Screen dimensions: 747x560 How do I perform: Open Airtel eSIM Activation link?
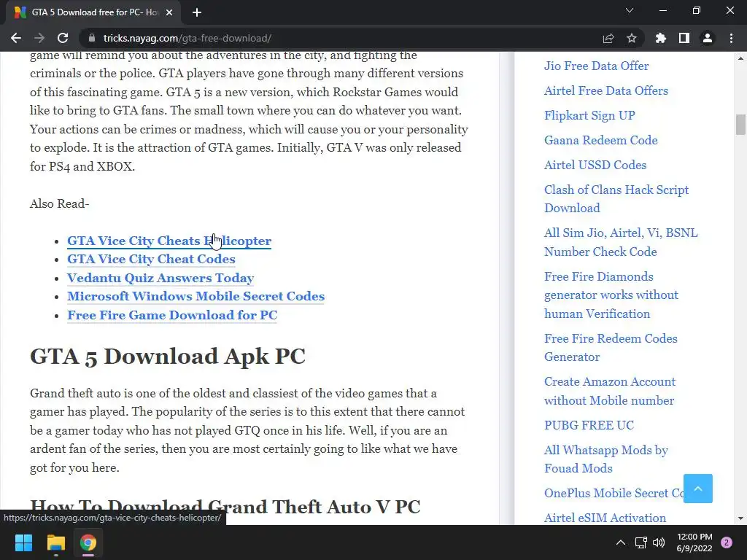point(605,518)
